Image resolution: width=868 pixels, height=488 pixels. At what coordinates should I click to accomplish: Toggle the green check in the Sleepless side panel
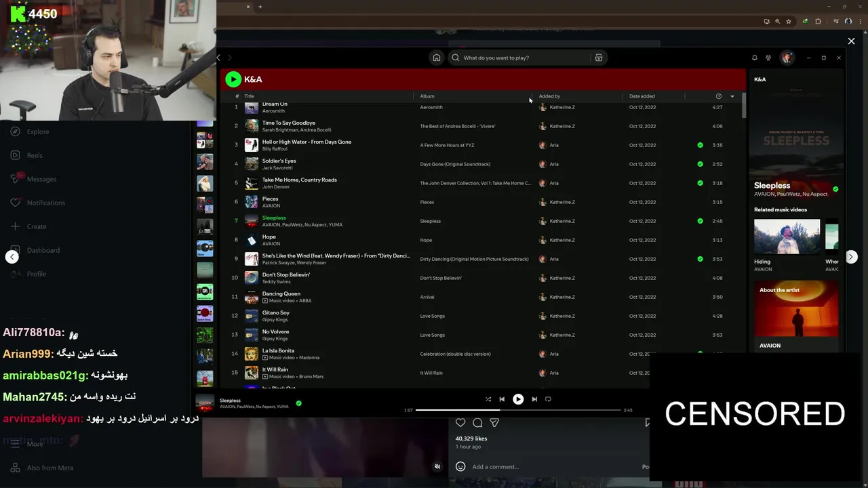tap(835, 189)
